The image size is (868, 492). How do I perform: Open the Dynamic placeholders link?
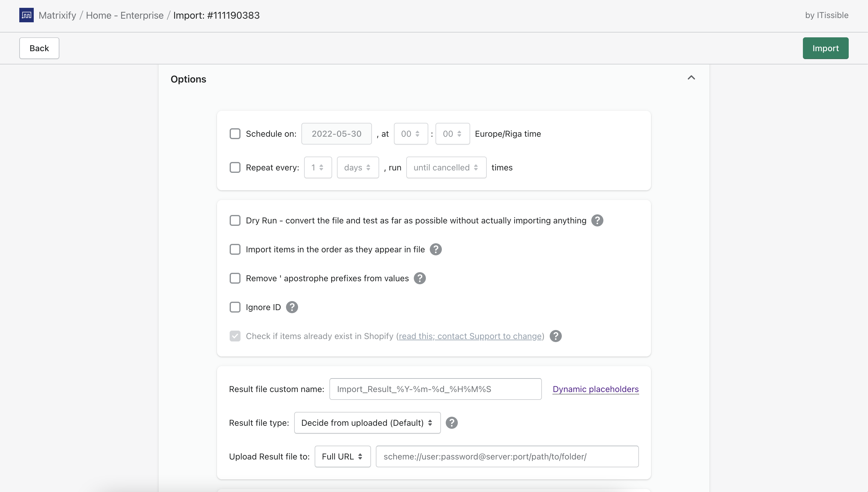coord(596,389)
